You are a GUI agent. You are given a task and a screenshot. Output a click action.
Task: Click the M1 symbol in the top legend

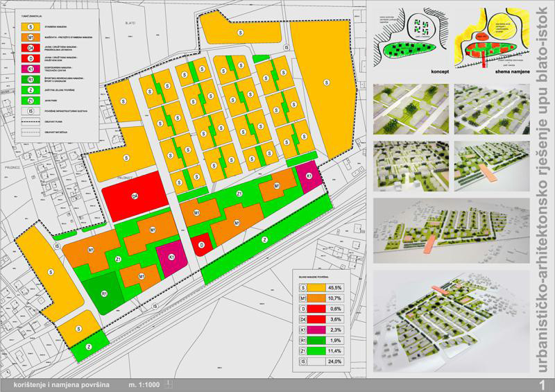point(31,37)
